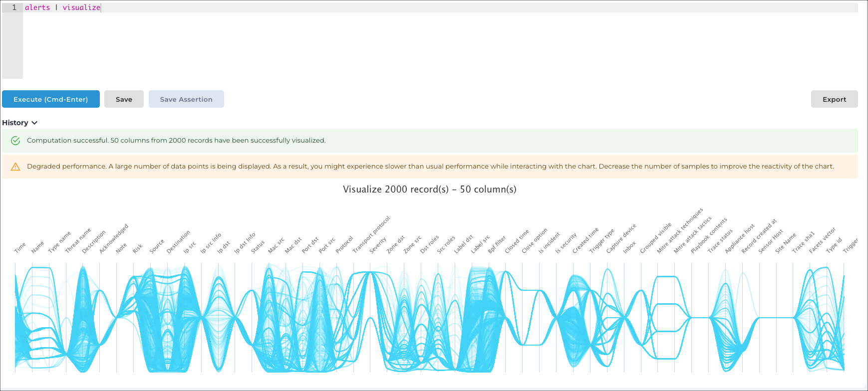Click the Is incident axis label

pyautogui.click(x=549, y=242)
